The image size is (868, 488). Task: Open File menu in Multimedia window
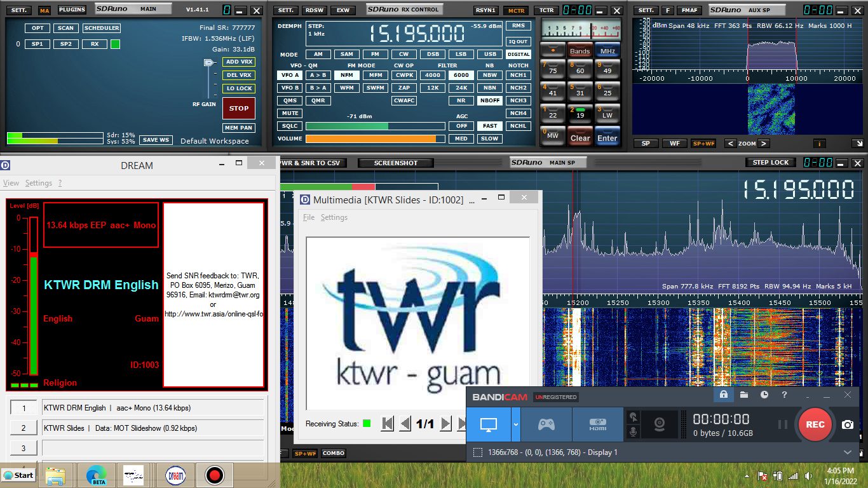point(309,217)
